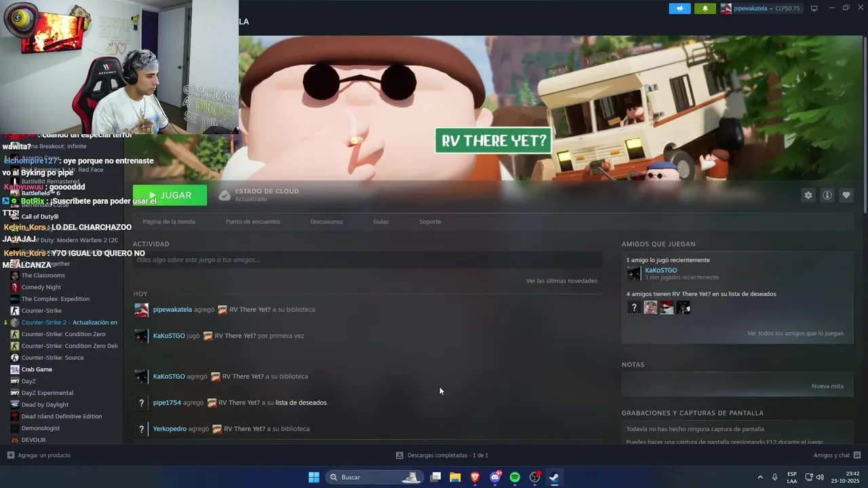Open KaKoSTGO avatar under Amigos que juegan
This screenshot has height=488, width=868.
point(634,273)
